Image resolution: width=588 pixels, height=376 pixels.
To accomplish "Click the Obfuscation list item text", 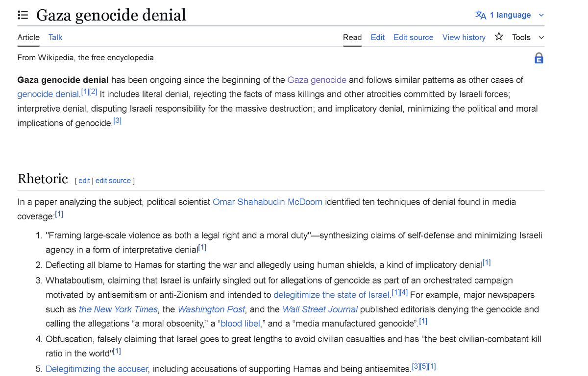I will click(x=294, y=346).
